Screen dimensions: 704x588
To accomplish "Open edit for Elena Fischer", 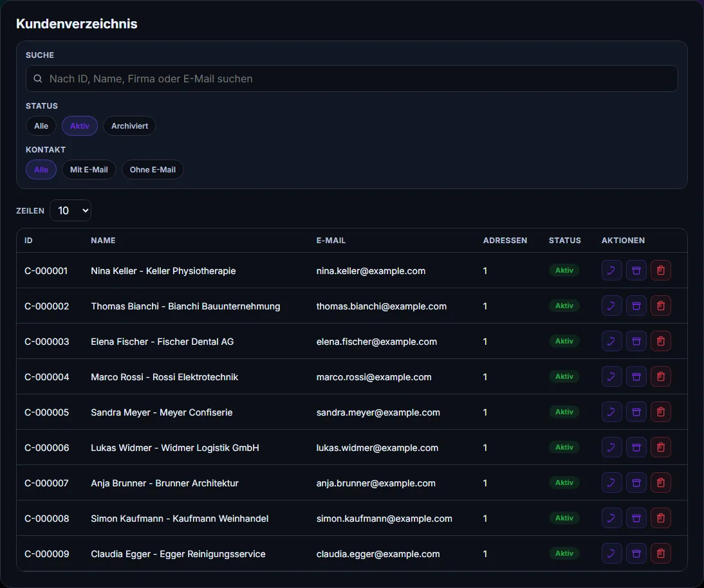I will click(x=611, y=341).
